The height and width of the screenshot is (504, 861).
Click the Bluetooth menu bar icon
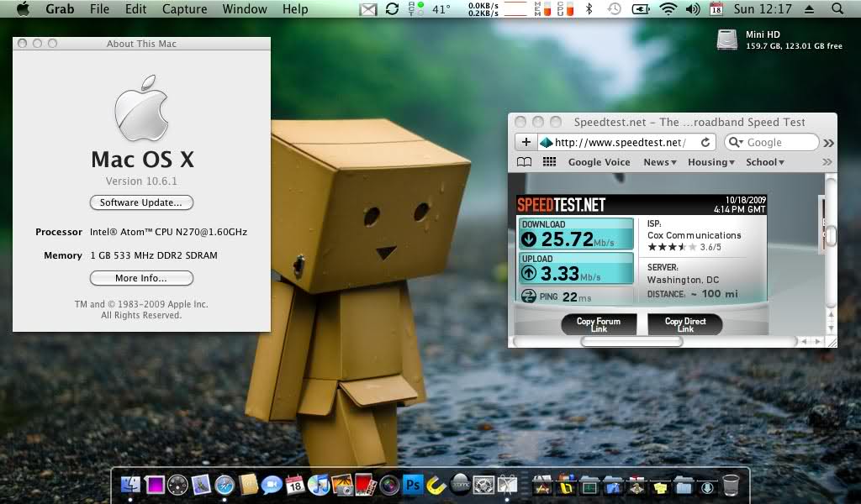click(589, 8)
